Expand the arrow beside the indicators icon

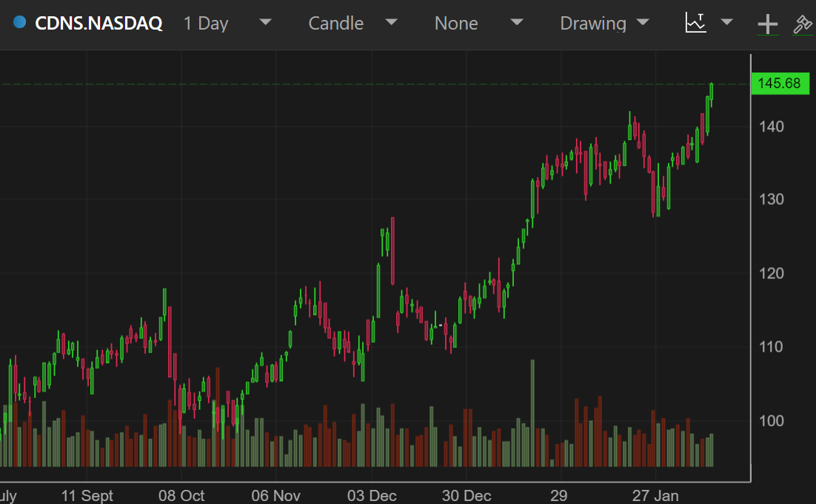(x=727, y=22)
